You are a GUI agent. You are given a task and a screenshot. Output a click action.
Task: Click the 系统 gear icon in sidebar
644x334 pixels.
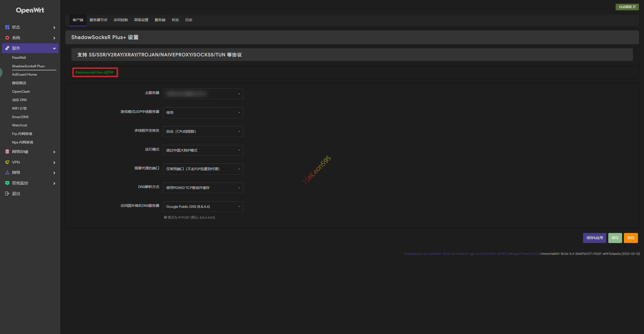click(7, 38)
